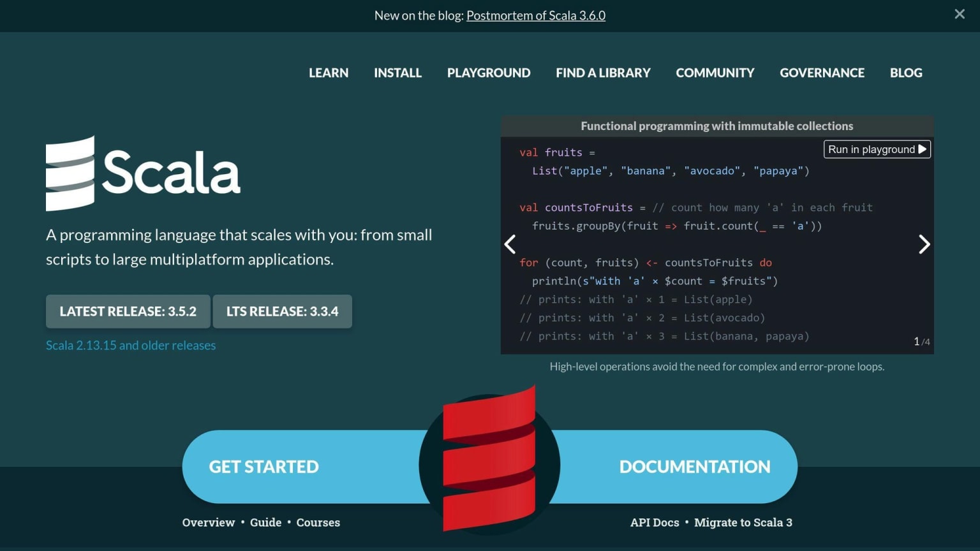The image size is (980, 551).
Task: Open Migrate to Scala 3 guide
Action: [x=743, y=522]
